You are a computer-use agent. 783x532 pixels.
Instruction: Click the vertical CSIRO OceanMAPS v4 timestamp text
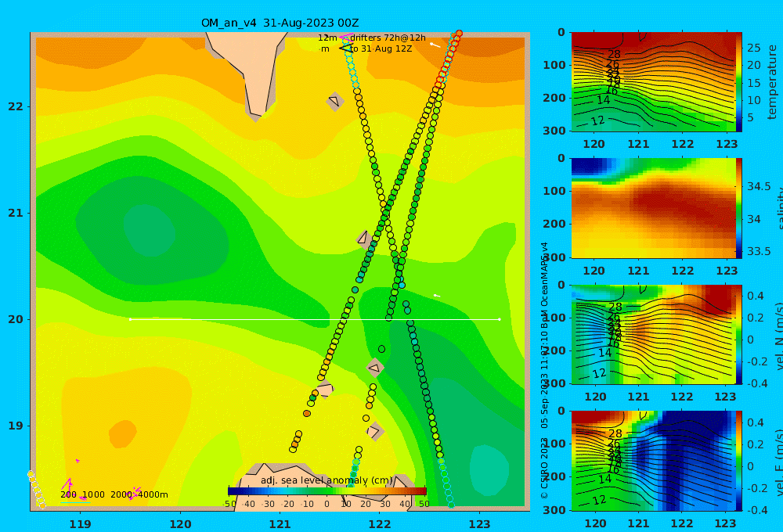coord(544,370)
